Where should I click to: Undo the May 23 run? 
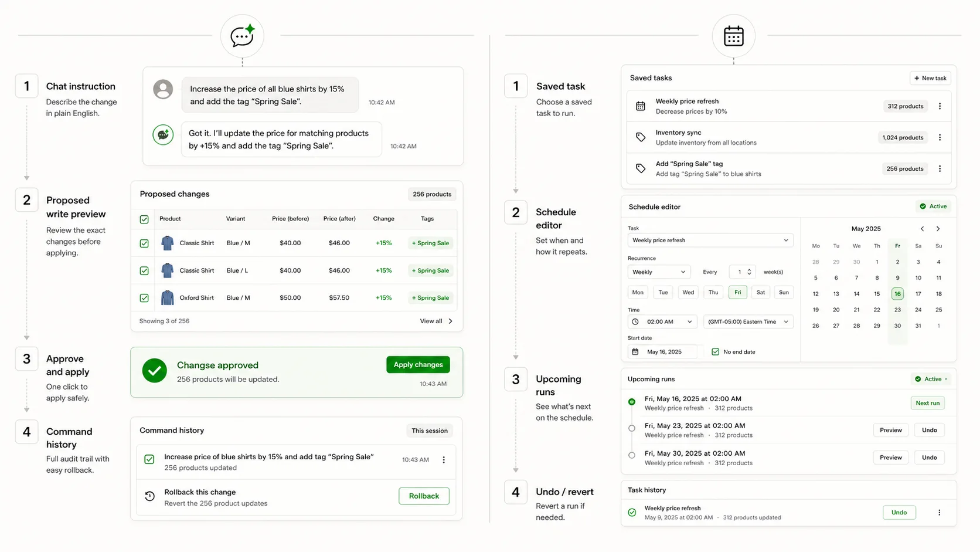click(930, 430)
